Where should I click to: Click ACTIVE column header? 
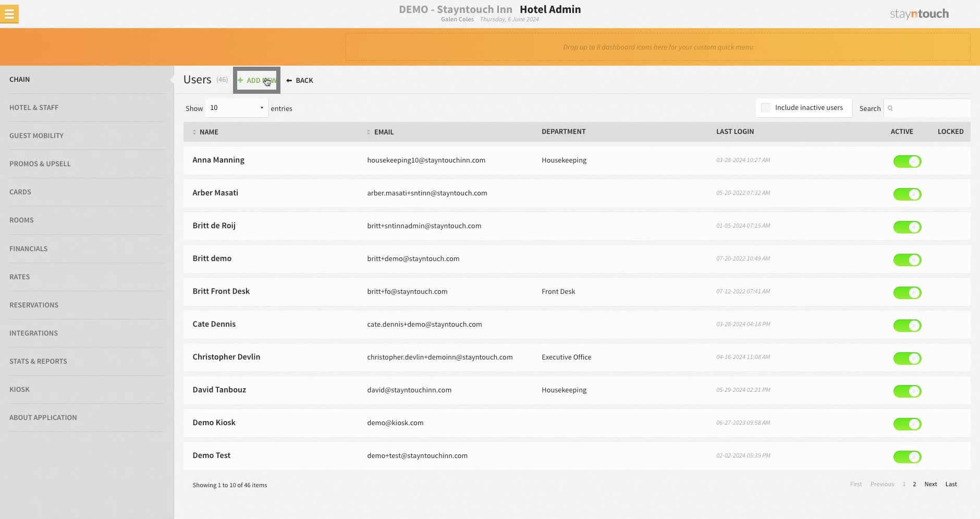click(x=902, y=132)
